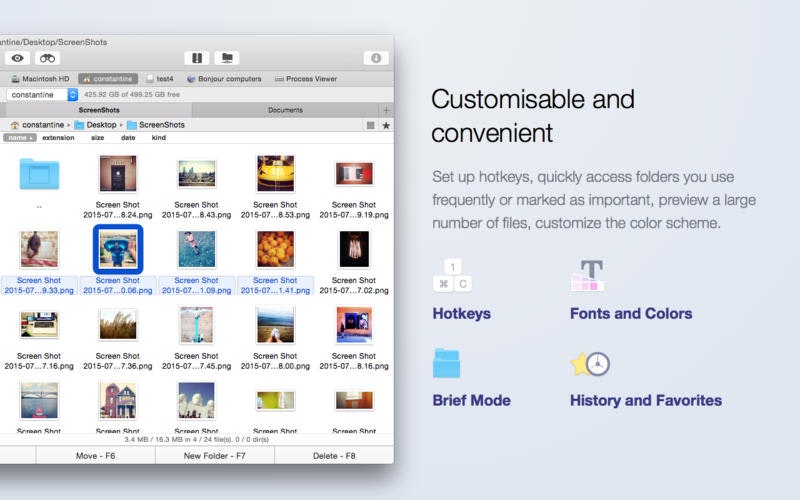
Task: Click the Brief Mode folder icon
Action: (446, 363)
